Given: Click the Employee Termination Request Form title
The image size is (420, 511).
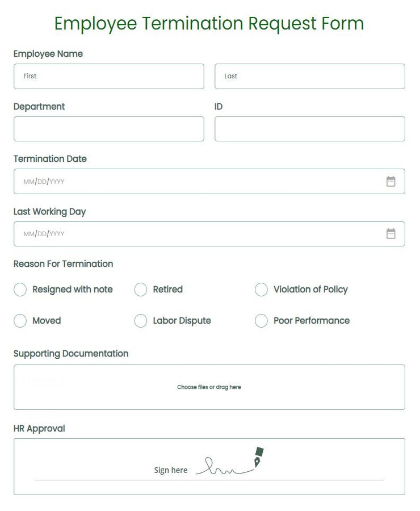Looking at the screenshot, I should [209, 23].
